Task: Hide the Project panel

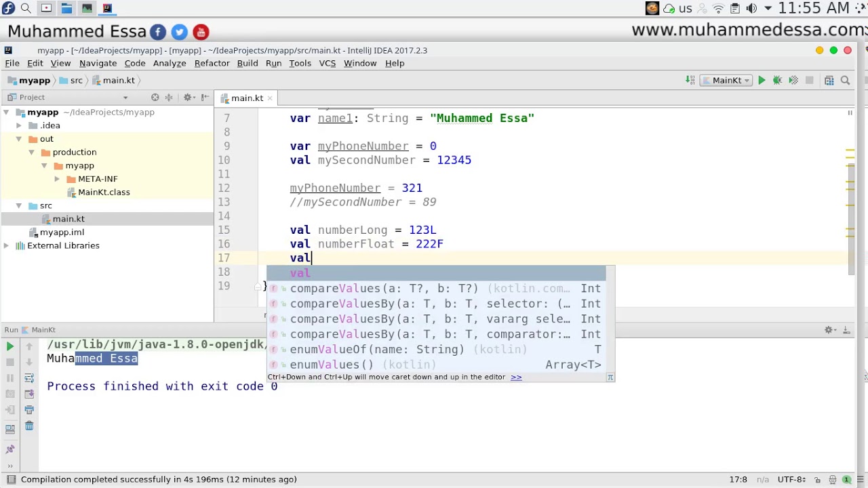Action: click(205, 98)
